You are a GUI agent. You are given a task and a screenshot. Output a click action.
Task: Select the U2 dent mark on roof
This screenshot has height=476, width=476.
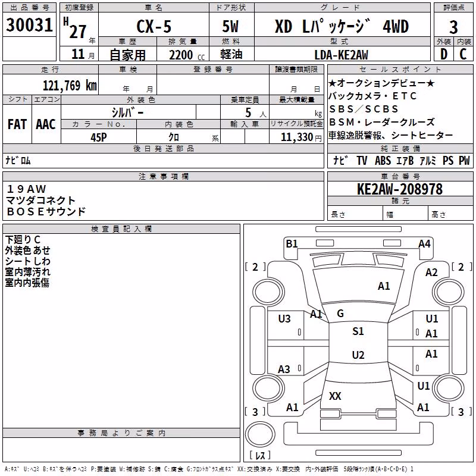(358, 355)
